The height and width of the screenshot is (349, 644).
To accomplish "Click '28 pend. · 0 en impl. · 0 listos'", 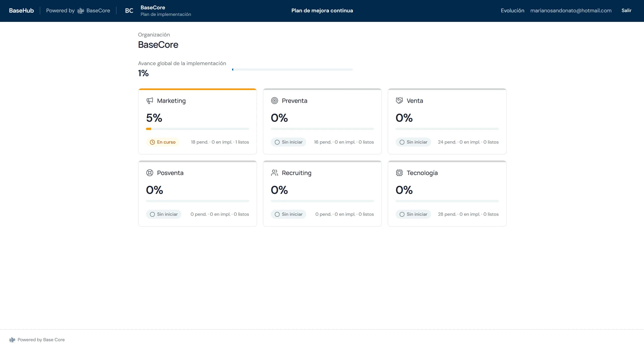I will (468, 214).
